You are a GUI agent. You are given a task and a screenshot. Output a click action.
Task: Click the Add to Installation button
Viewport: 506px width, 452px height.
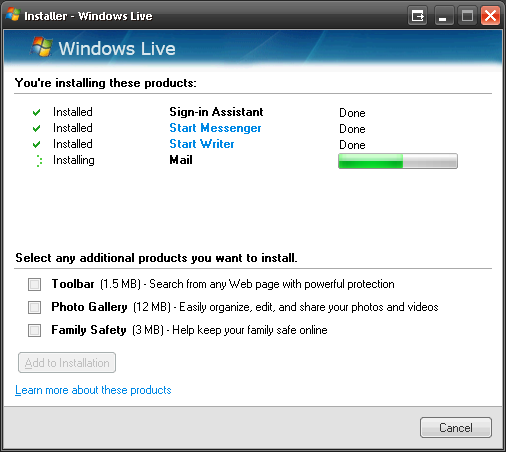click(x=67, y=362)
